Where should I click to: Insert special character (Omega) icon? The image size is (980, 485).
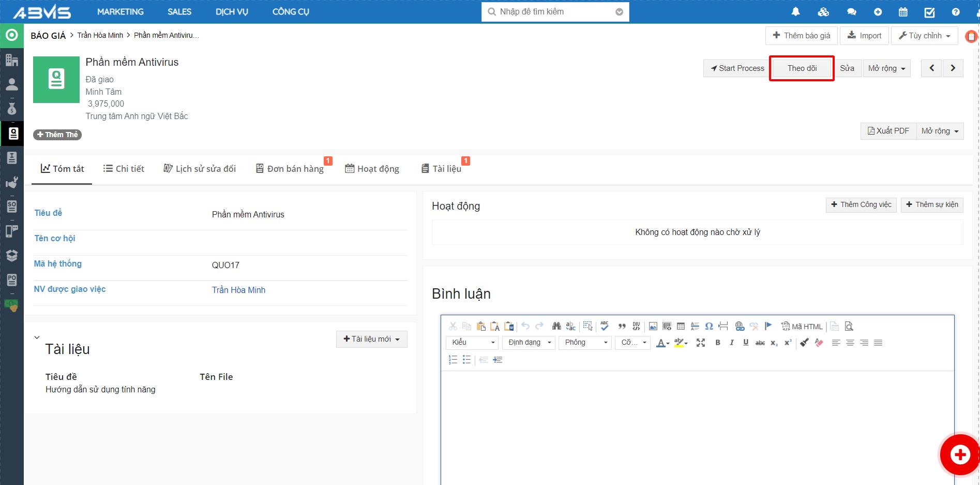click(x=709, y=326)
